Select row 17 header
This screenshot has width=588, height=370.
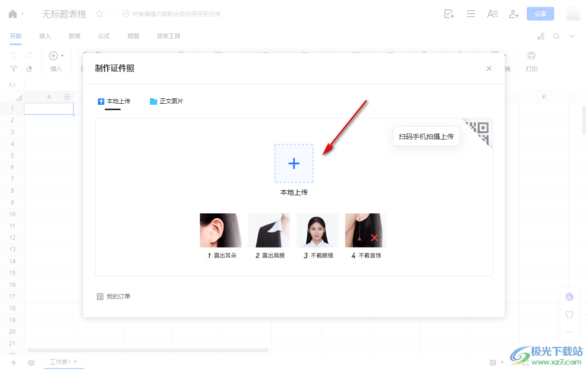point(12,297)
